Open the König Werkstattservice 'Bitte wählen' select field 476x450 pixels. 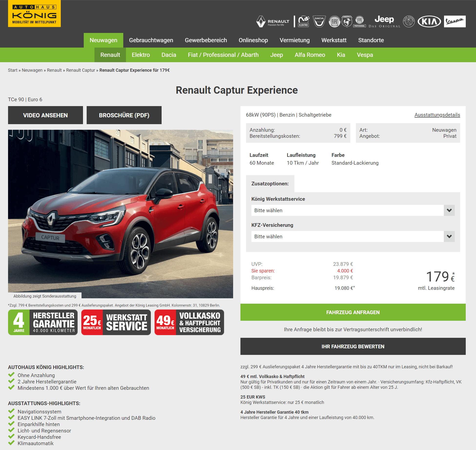[x=353, y=210]
